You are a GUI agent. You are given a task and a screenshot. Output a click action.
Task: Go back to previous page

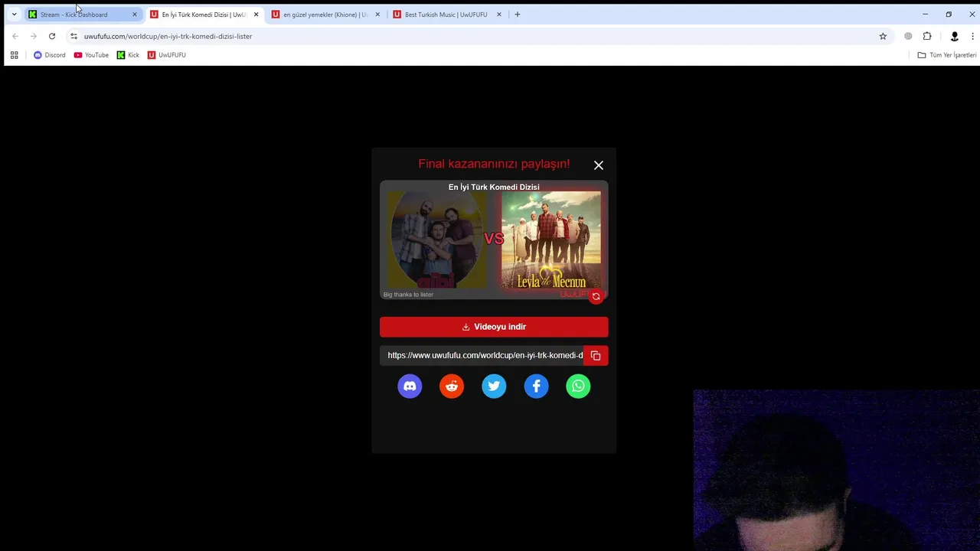15,36
